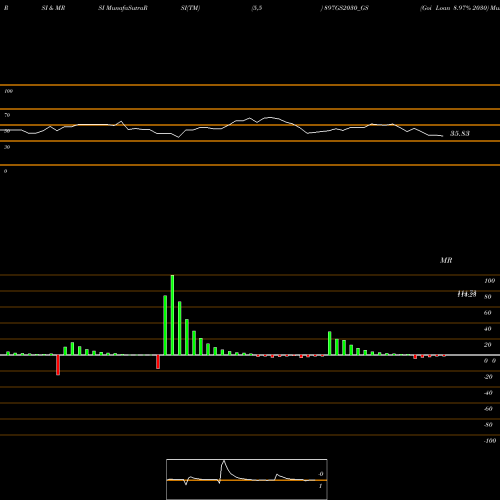Click the RSI axis label 30

pos(7,147)
